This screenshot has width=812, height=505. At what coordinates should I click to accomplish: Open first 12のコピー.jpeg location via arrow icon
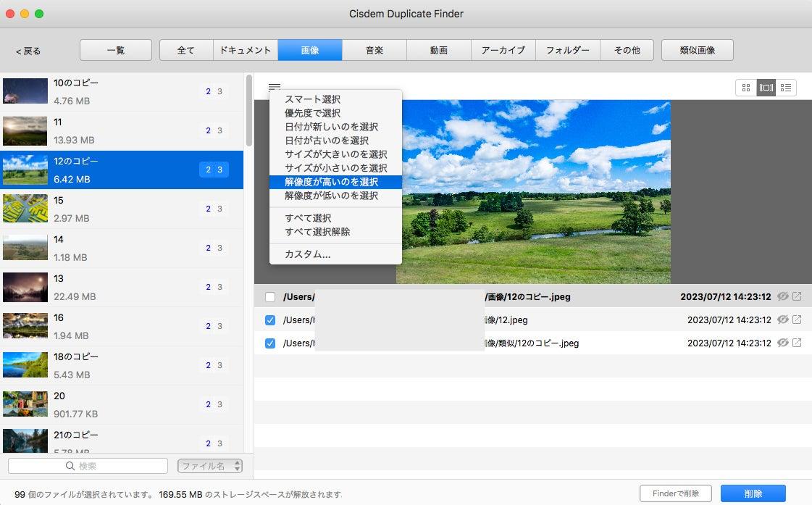797,296
